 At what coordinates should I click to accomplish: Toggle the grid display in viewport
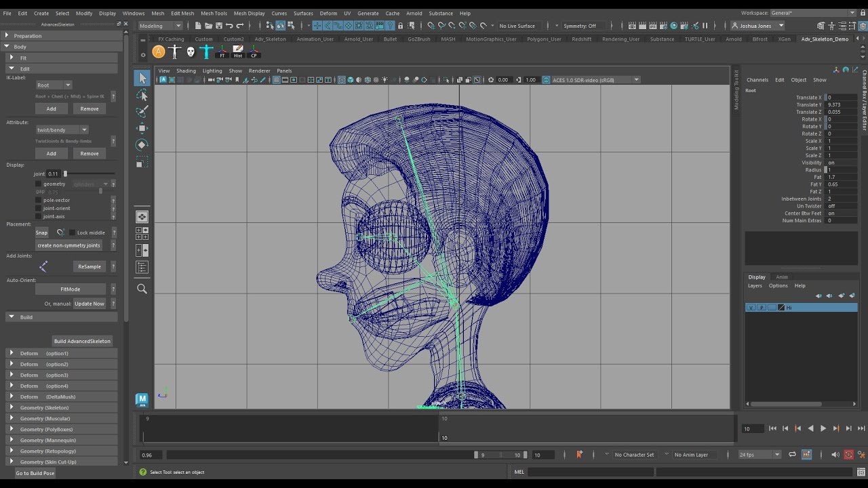tap(277, 80)
